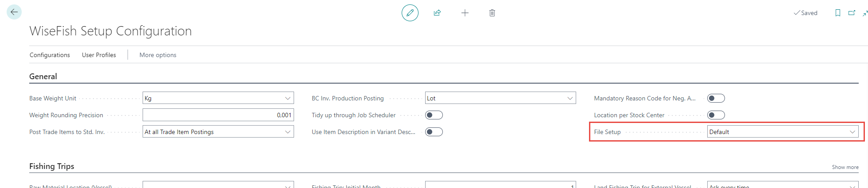Enable Use Item Description in Variant Desc
This screenshot has height=188, width=868.
click(x=434, y=132)
